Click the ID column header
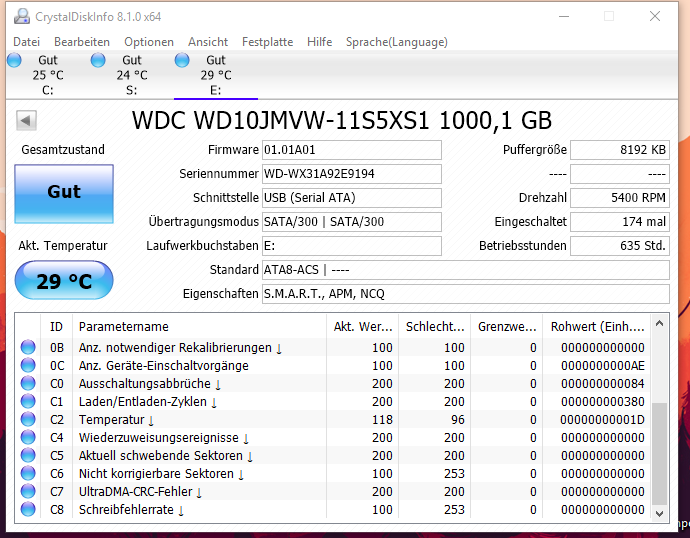This screenshot has width=690, height=538. pyautogui.click(x=56, y=326)
